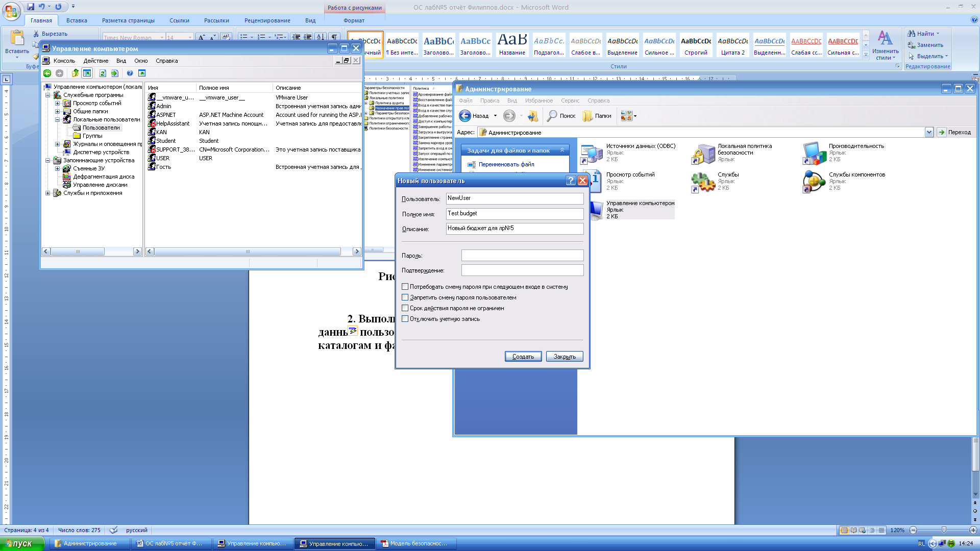Click the Word zoom slider handle

coord(944,530)
